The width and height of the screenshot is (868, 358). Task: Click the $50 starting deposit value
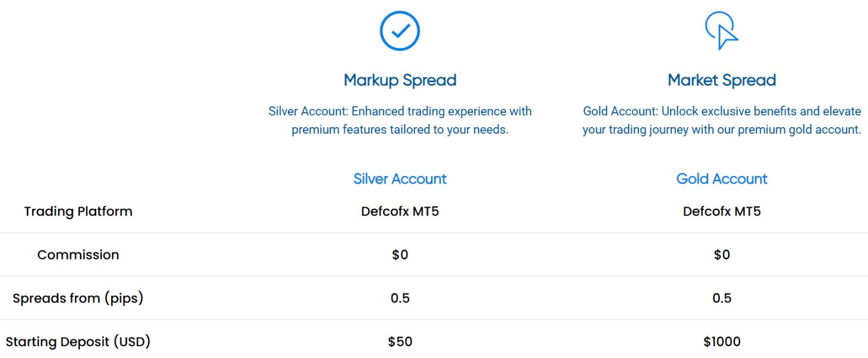(x=400, y=342)
